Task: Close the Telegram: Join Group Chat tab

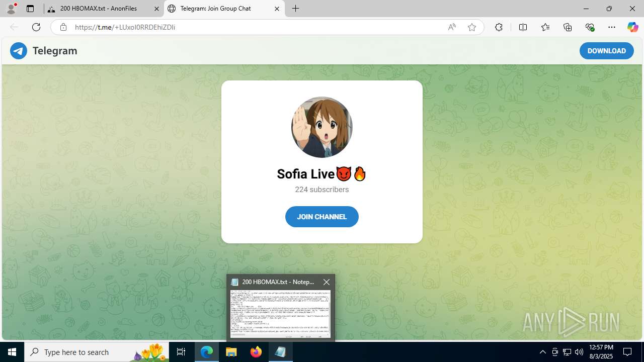Action: pos(277,9)
